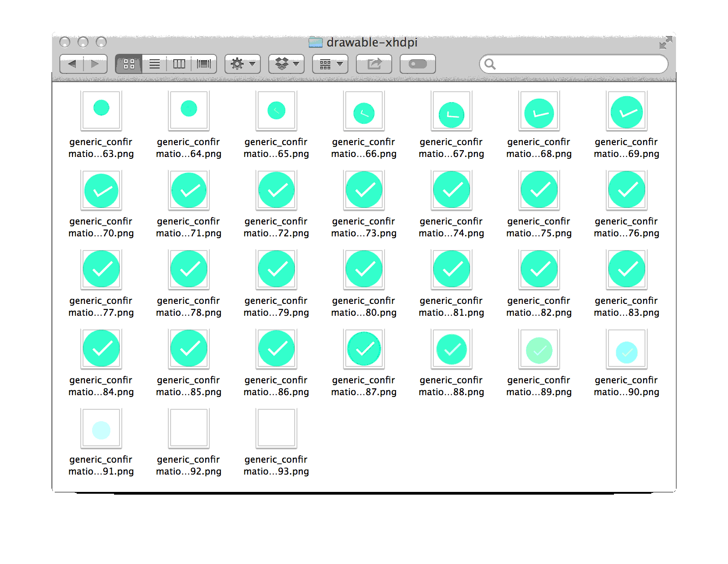This screenshot has height=564, width=728.
Task: Click filename label ending 90.png
Action: point(627,386)
